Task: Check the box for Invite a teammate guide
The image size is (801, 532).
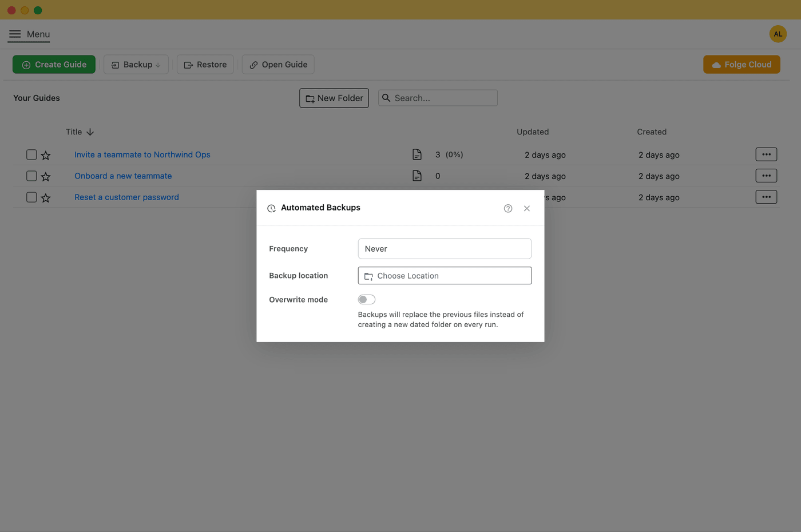Action: coord(31,154)
